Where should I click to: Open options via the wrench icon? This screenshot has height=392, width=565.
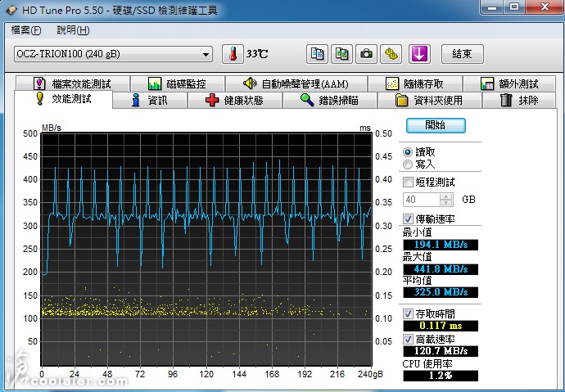[391, 54]
